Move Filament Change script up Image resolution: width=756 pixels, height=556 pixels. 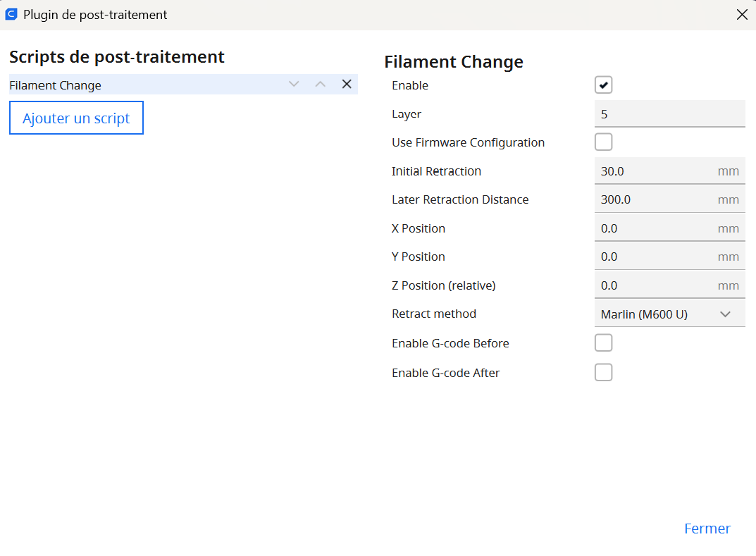pyautogui.click(x=320, y=85)
